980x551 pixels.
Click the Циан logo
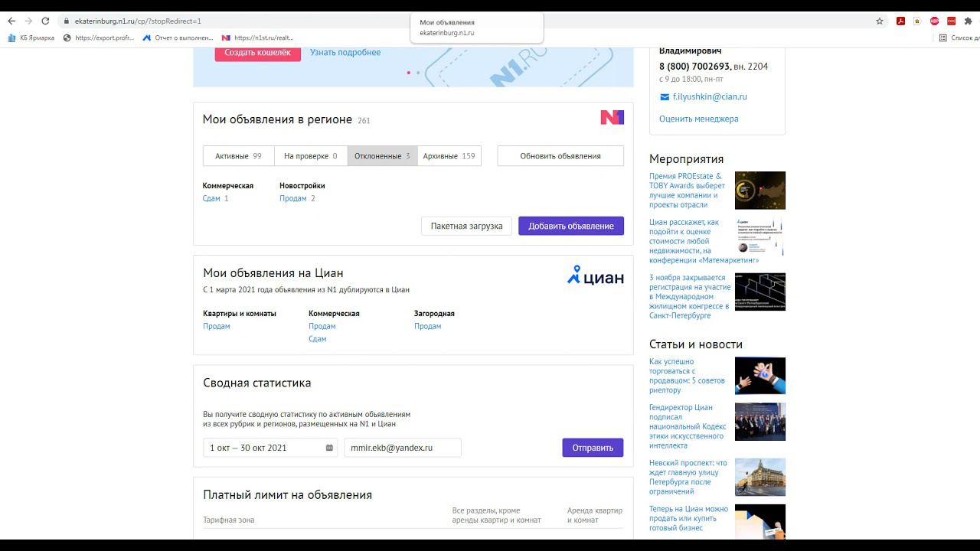[596, 275]
